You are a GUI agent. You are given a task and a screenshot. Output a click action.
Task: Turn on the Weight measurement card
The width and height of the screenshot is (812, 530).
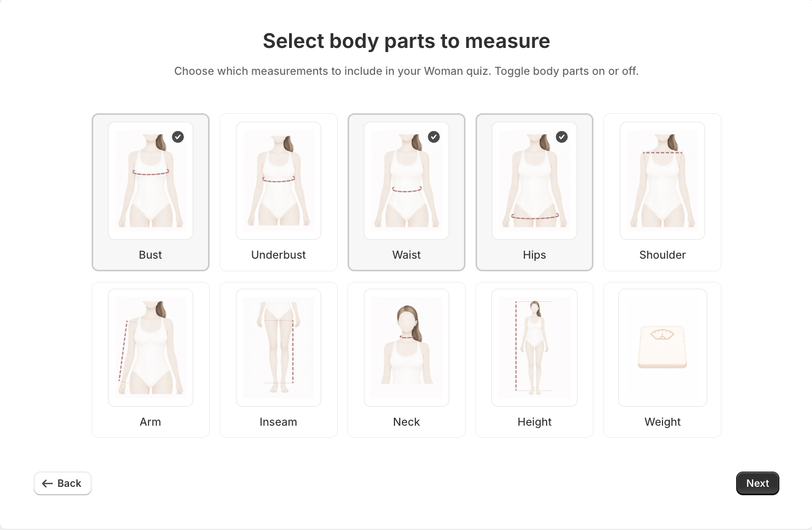(662, 360)
